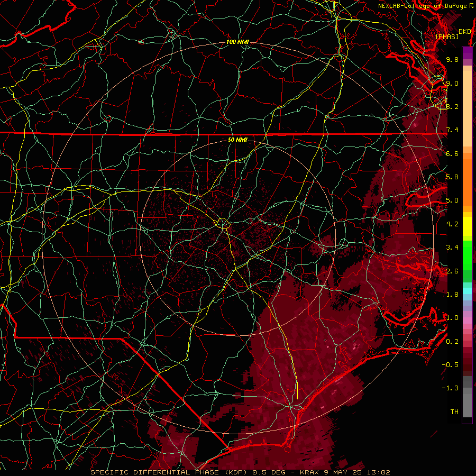Click the 1.0 scale value
This screenshot has height=476, width=476.
click(x=452, y=318)
